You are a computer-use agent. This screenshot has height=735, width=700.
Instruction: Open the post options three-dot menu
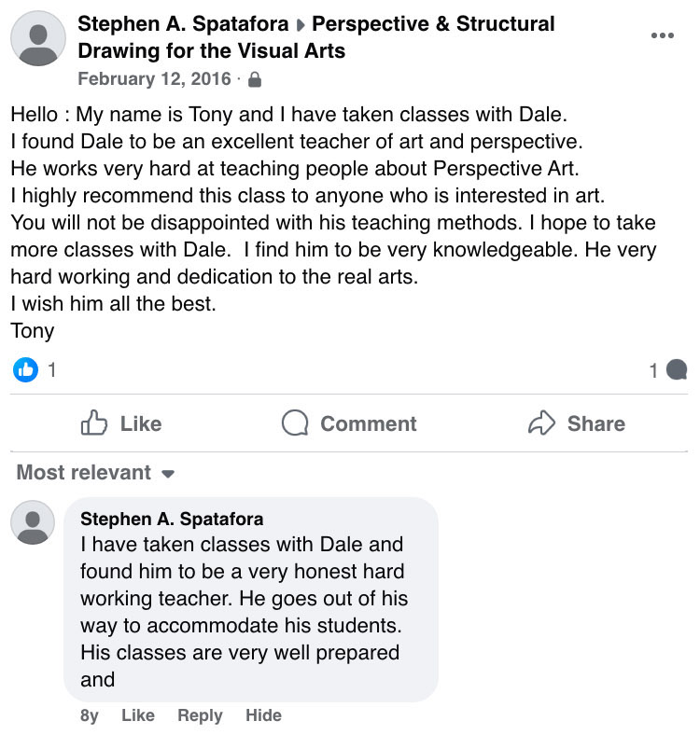(662, 35)
